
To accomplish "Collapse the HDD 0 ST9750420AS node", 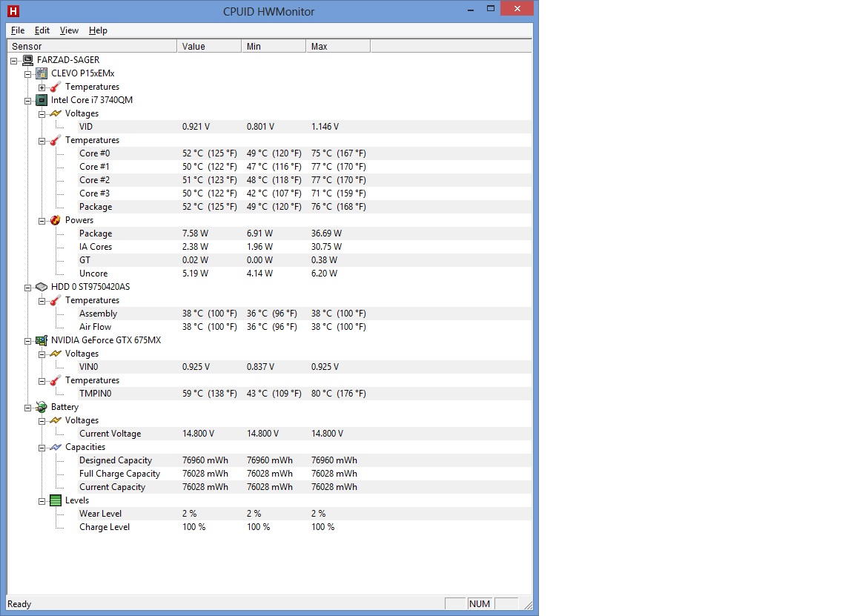I will (x=27, y=288).
